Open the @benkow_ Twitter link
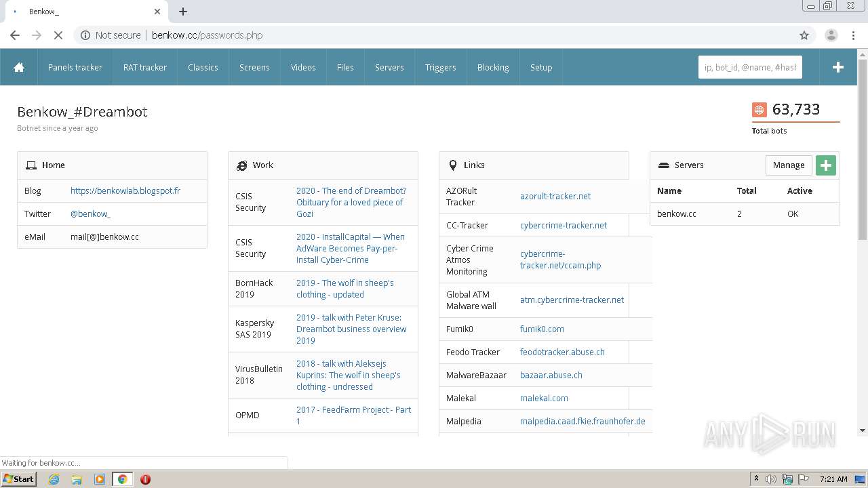The image size is (868, 488). point(90,213)
